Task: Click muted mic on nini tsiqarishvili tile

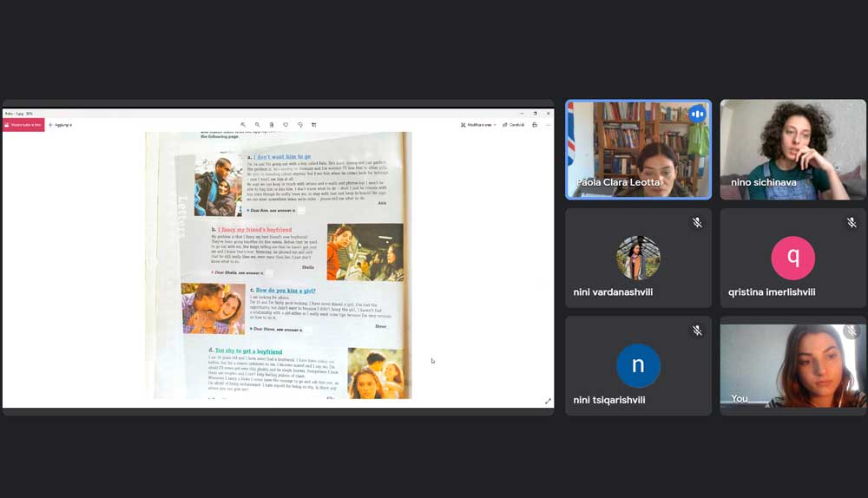Action: pos(696,331)
